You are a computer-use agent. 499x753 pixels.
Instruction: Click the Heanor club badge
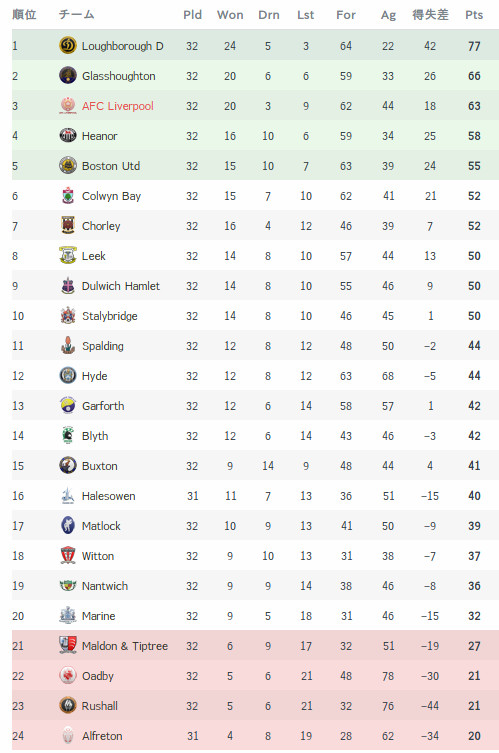[x=68, y=135]
